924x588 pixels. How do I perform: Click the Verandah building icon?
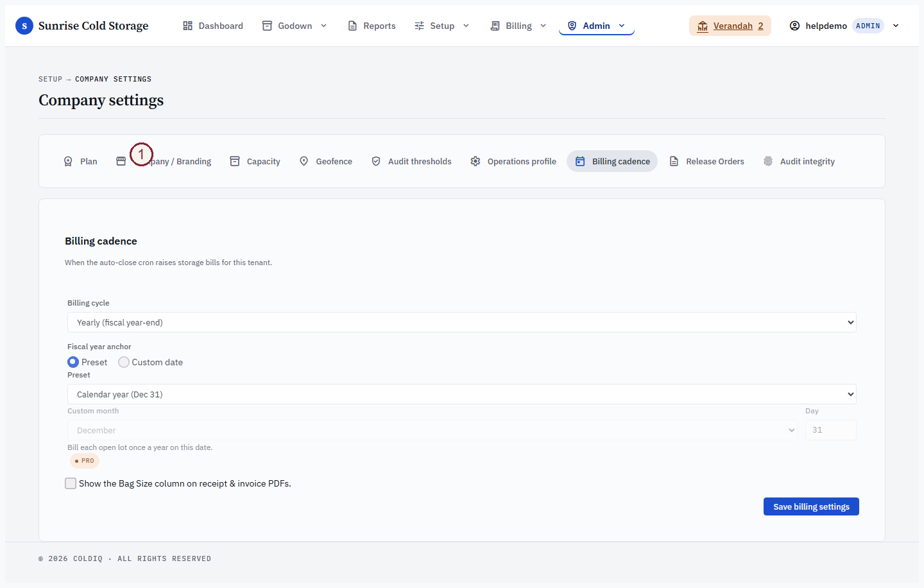703,26
